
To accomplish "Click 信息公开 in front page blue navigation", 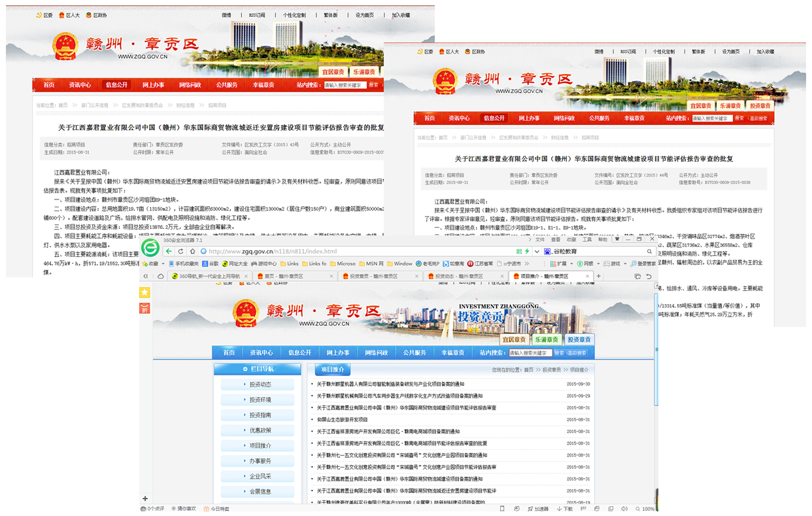I will (301, 353).
